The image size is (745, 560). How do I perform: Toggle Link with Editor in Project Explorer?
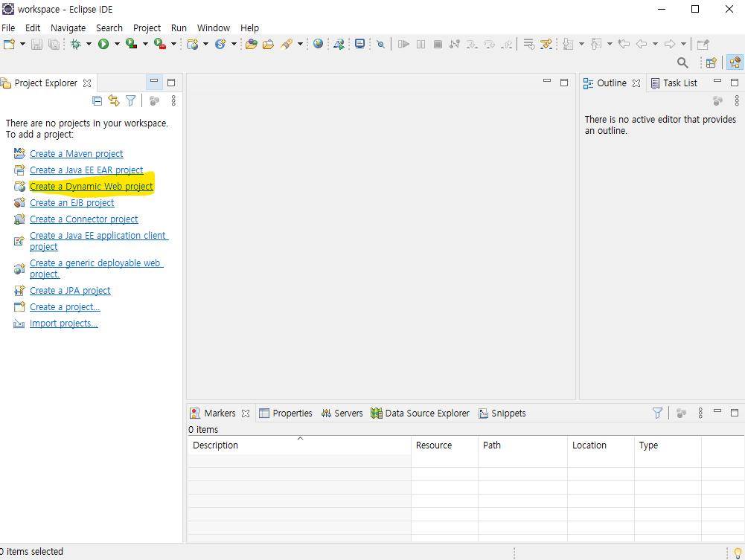(114, 100)
